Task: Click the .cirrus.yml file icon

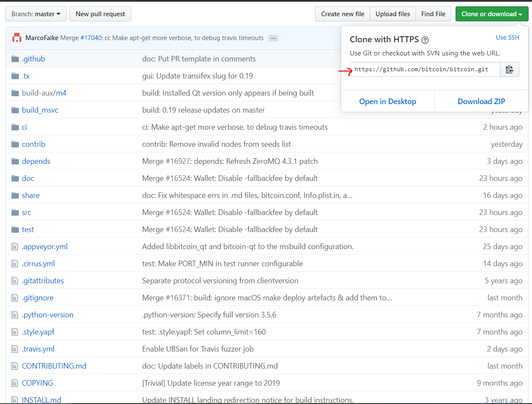Action: [x=15, y=264]
